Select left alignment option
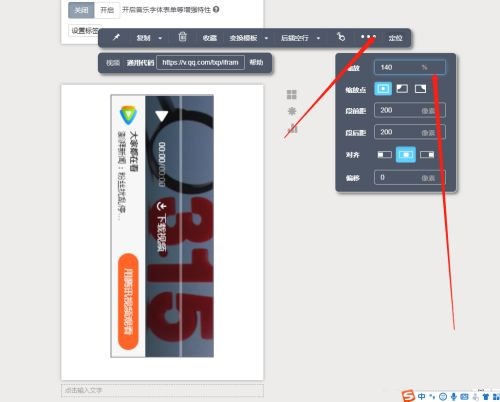 tap(384, 155)
